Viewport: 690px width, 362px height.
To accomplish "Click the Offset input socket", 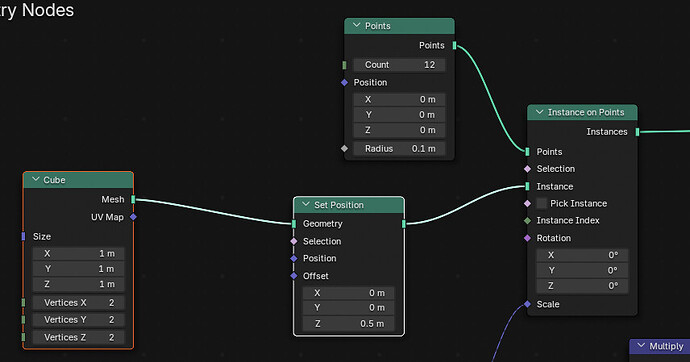I will point(294,276).
